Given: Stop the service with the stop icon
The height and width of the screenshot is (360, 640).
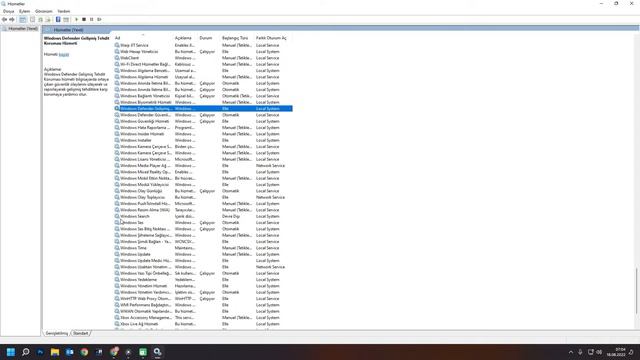Looking at the screenshot, I should pos(84,20).
